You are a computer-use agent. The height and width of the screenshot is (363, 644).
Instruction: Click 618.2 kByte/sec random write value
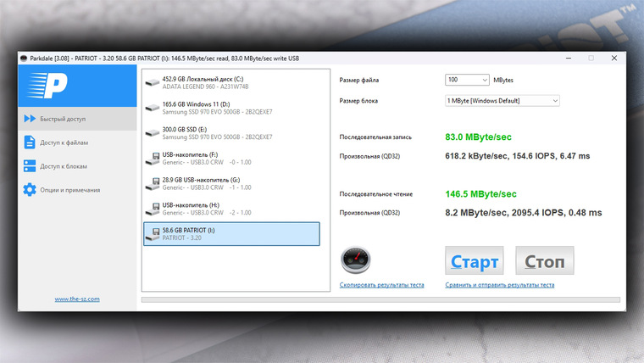(x=518, y=156)
